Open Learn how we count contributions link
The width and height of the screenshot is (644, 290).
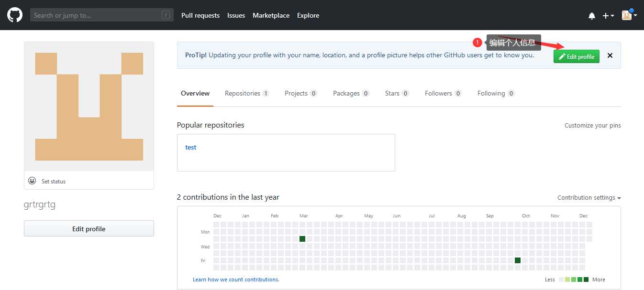point(236,279)
